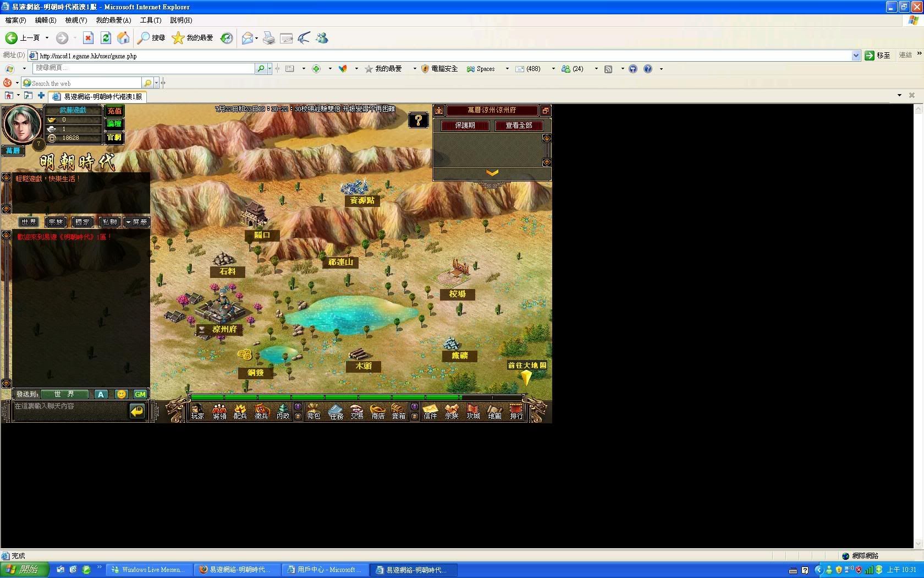Open the 信件 mail envelope icon
Viewport: 924px width, 578px height.
tap(430, 411)
